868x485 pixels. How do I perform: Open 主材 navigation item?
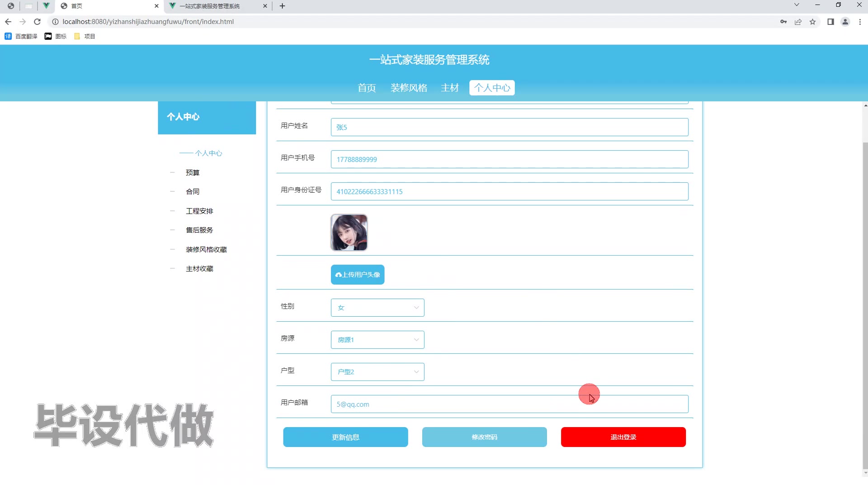(x=450, y=88)
